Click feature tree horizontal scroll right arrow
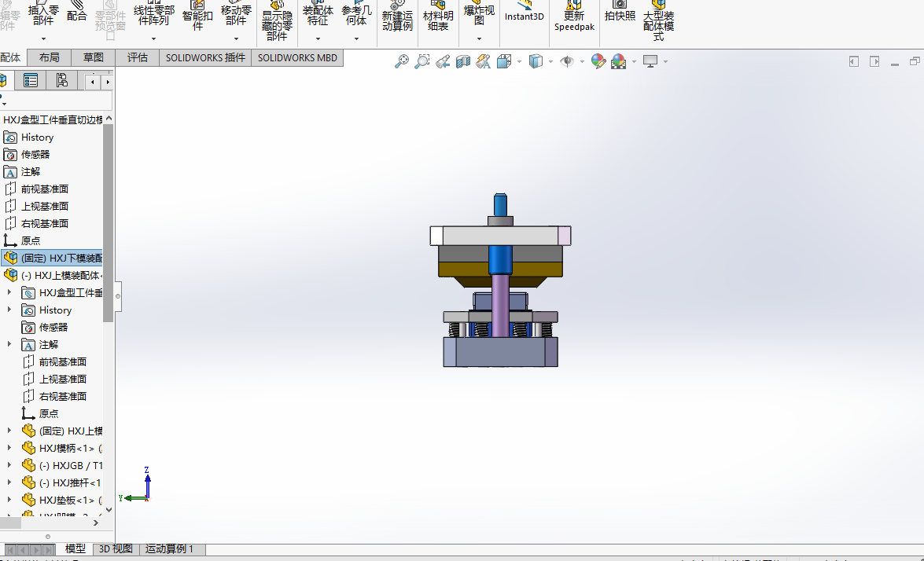 (96, 522)
